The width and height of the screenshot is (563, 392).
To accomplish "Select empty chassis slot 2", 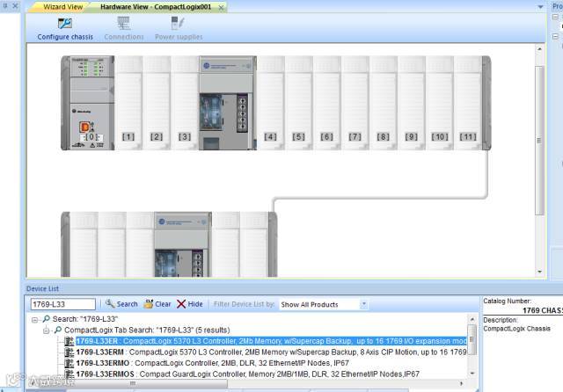I will [x=157, y=103].
